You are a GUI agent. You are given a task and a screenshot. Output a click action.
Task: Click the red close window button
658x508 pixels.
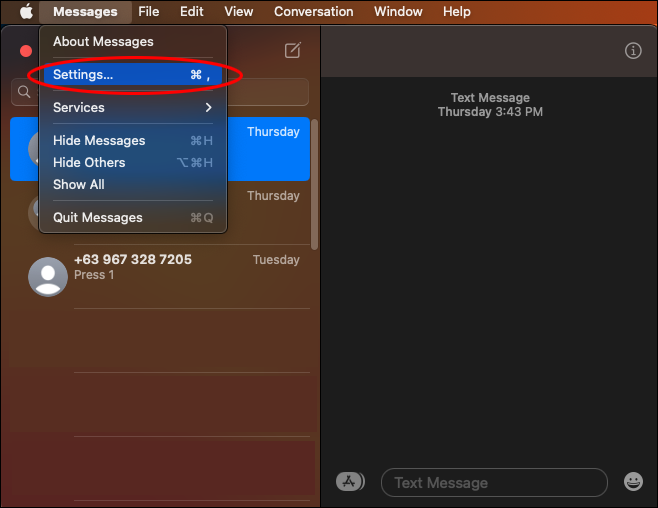(x=26, y=51)
